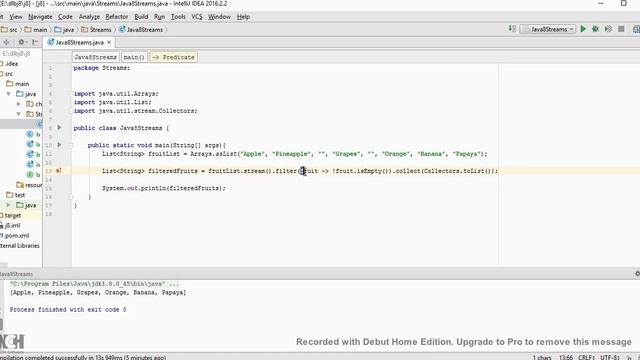
Task: Run JavaStreams with the green play button
Action: [x=583, y=29]
